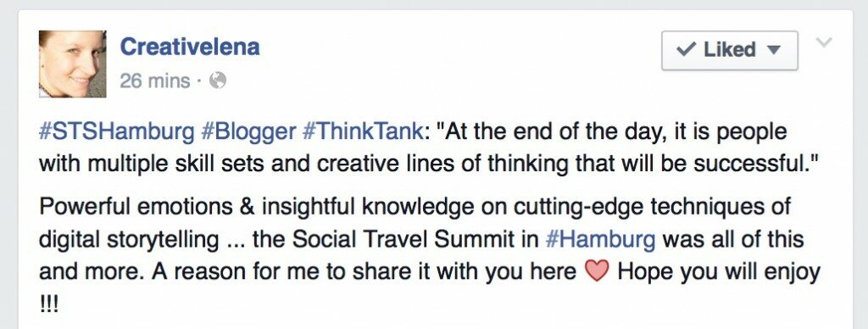Screen dimensions: 868x329
Task: Click the words Social Travel Summit
Action: 413,239
